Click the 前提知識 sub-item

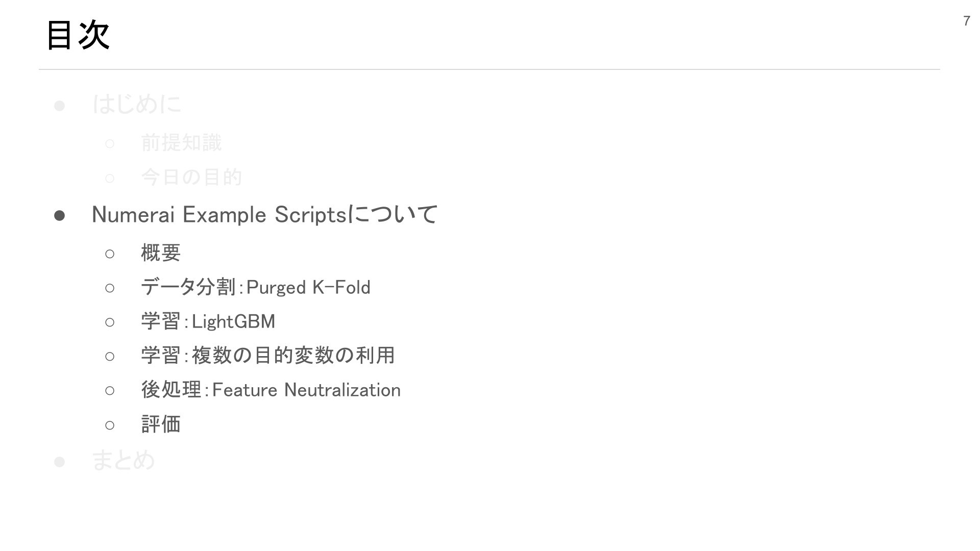pos(181,143)
